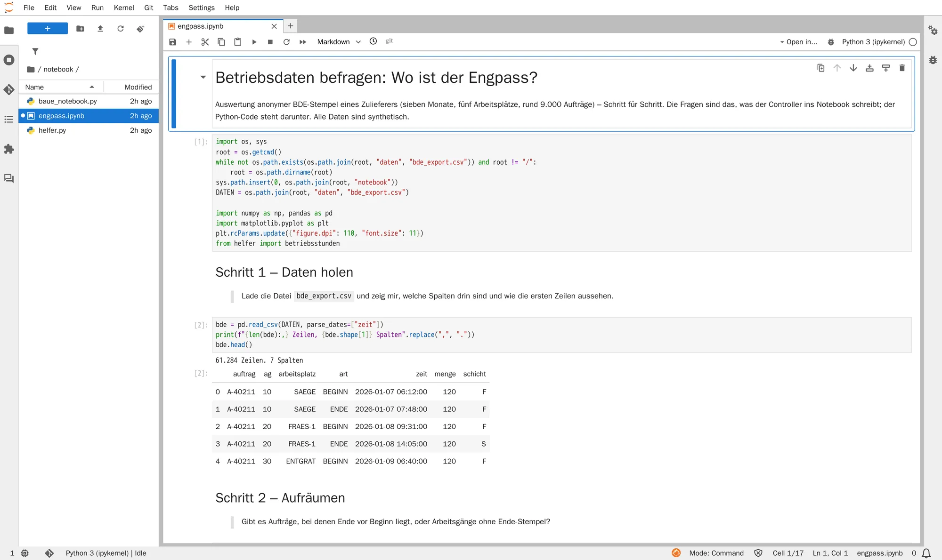The width and height of the screenshot is (942, 560).
Task: Open the Git sidebar panel
Action: click(9, 89)
